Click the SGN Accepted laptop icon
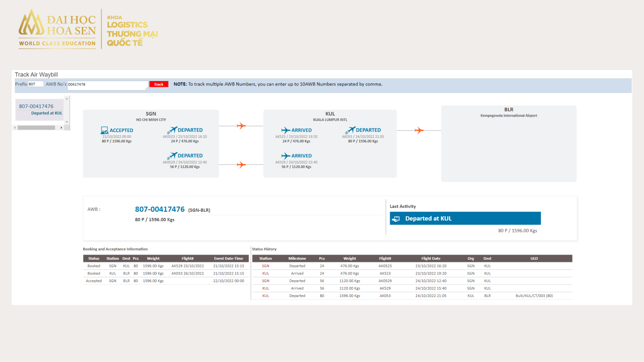This screenshot has height=362, width=644. [x=104, y=130]
